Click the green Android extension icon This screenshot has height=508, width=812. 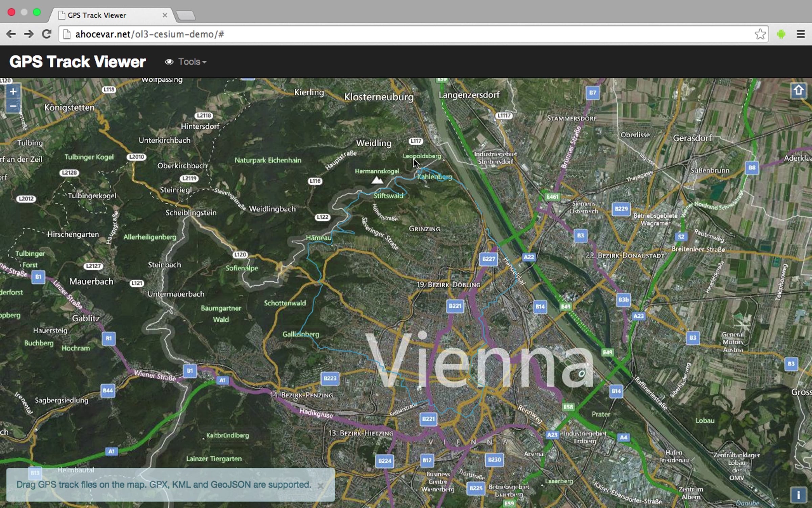pos(781,34)
